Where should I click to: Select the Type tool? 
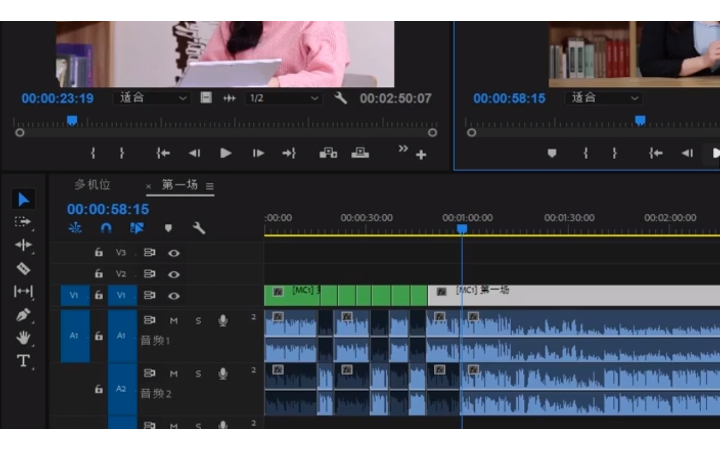(x=23, y=361)
